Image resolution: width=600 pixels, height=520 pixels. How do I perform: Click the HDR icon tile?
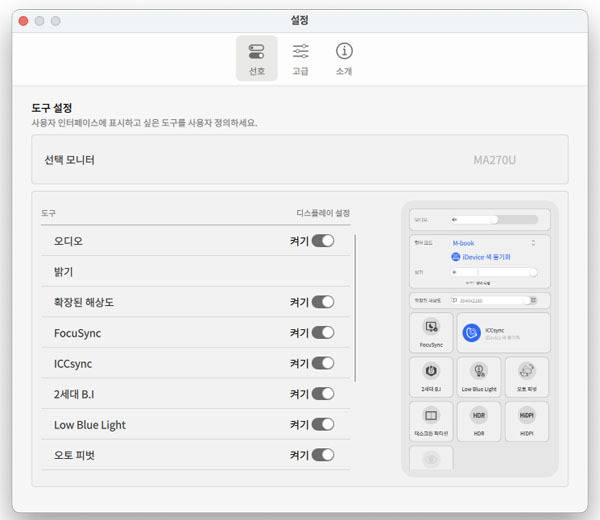pyautogui.click(x=480, y=416)
